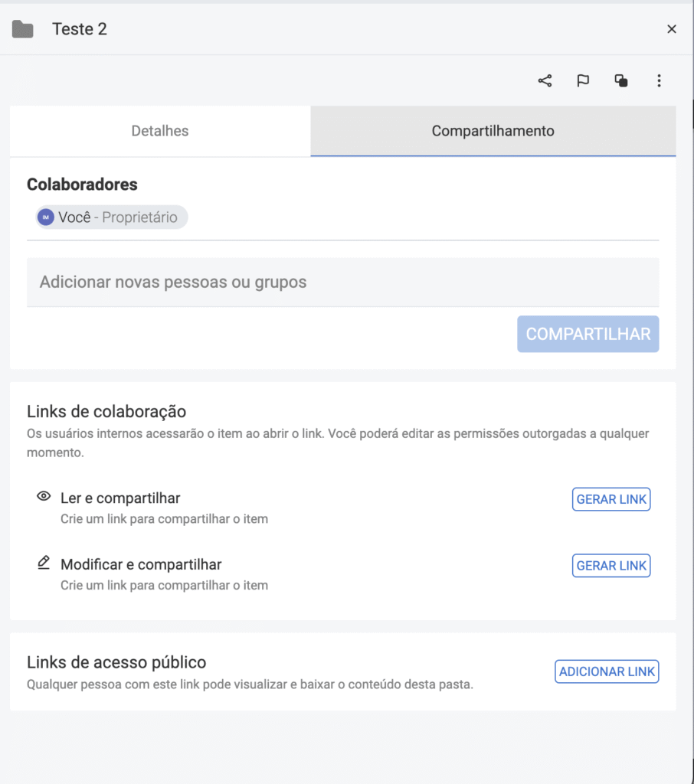Click the IM avatar in the owner chip
Screen dimensions: 694x784
pos(46,217)
